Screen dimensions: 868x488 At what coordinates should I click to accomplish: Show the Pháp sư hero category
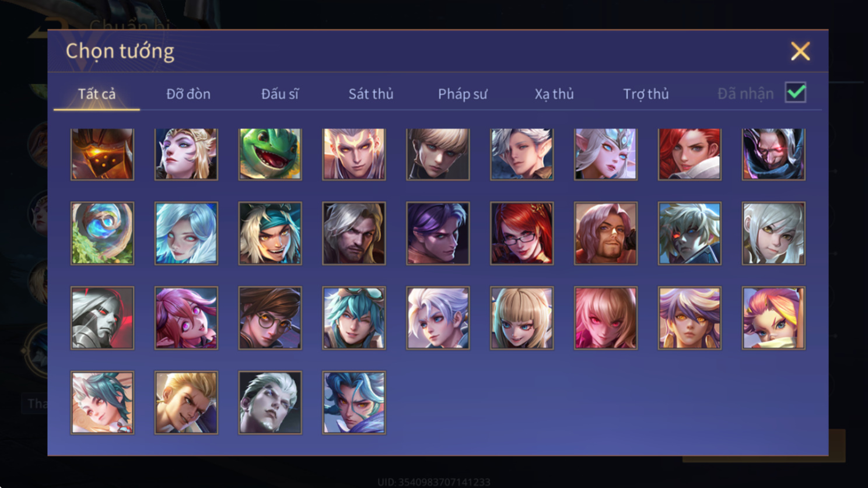coord(463,94)
